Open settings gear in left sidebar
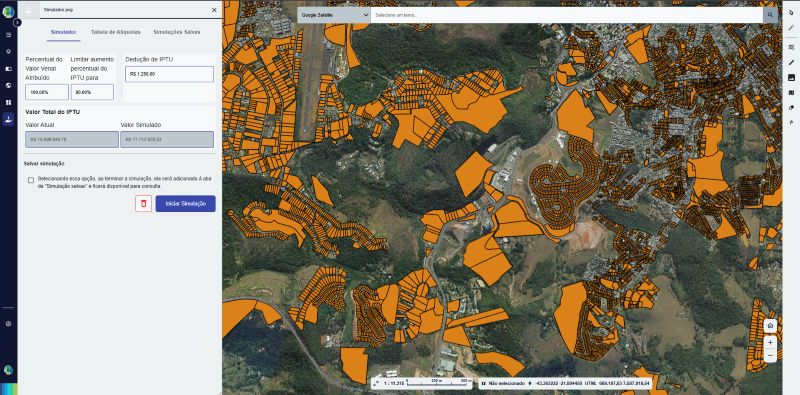The height and width of the screenshot is (395, 800). point(8,324)
